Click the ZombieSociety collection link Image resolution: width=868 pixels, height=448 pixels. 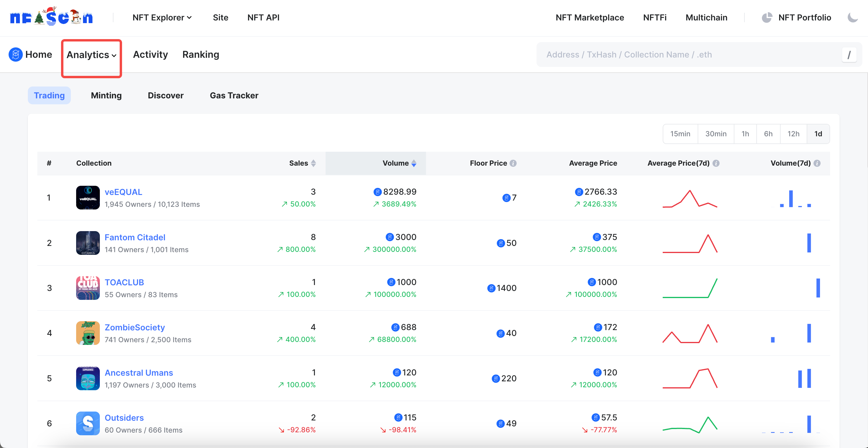click(x=135, y=327)
